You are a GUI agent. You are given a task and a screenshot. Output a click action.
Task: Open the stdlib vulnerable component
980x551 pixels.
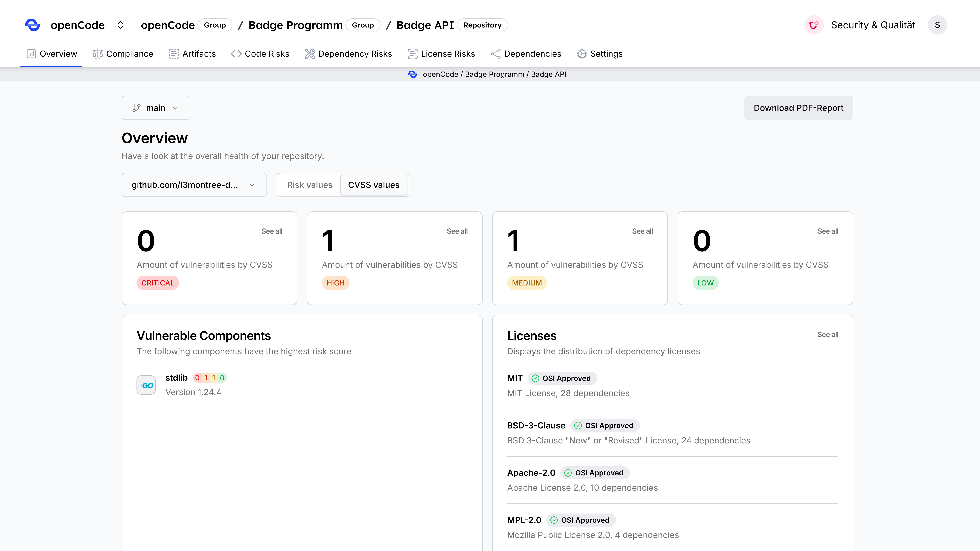click(177, 378)
